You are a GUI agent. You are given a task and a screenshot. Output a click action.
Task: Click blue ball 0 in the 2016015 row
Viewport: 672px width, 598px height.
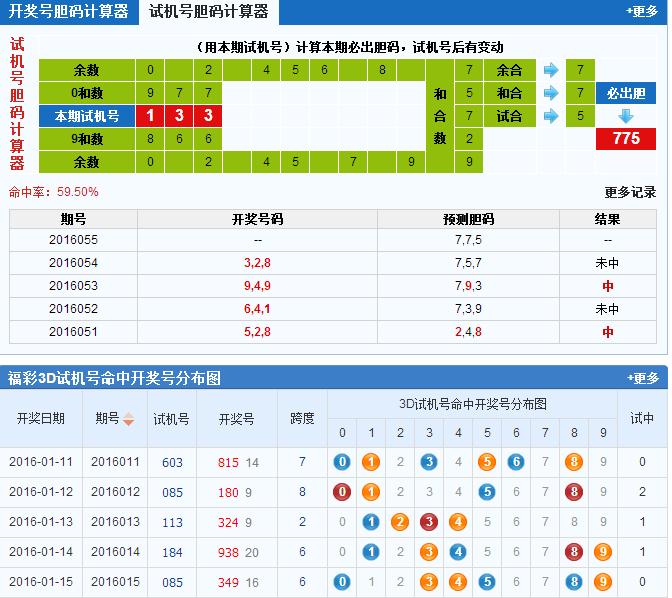pyautogui.click(x=342, y=582)
